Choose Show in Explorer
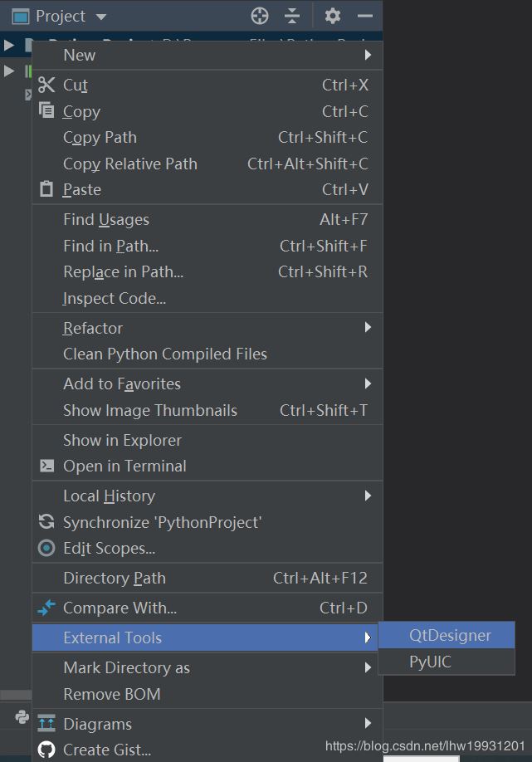532x762 pixels. point(122,440)
